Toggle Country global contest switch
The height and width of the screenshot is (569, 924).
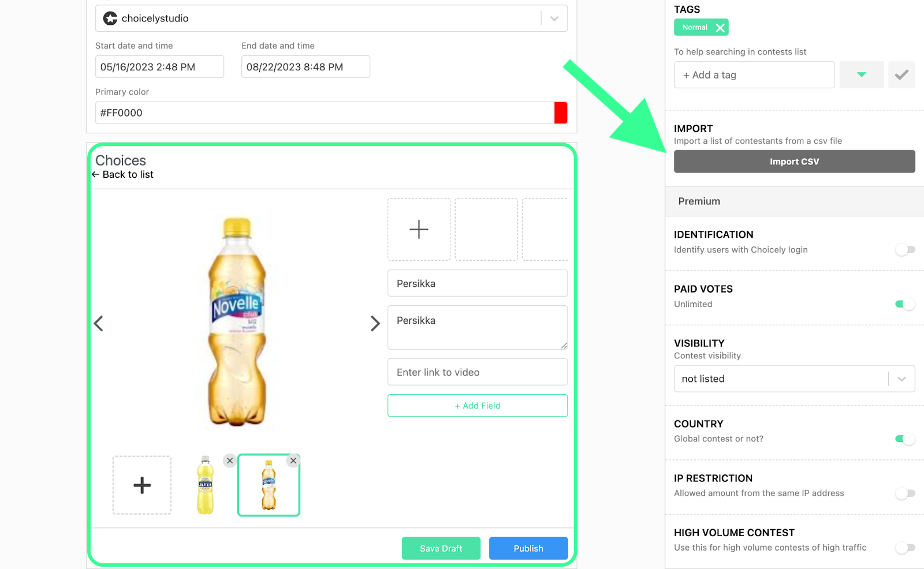coord(905,439)
